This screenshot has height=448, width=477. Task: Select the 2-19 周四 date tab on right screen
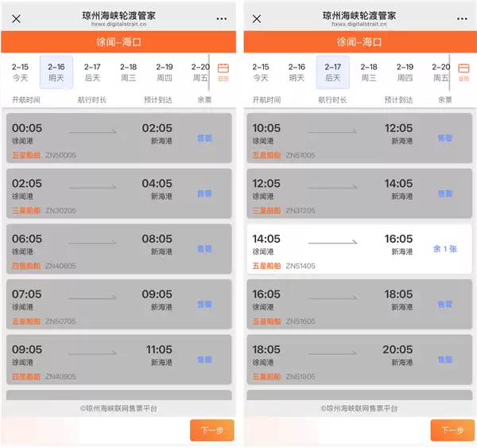(405, 72)
